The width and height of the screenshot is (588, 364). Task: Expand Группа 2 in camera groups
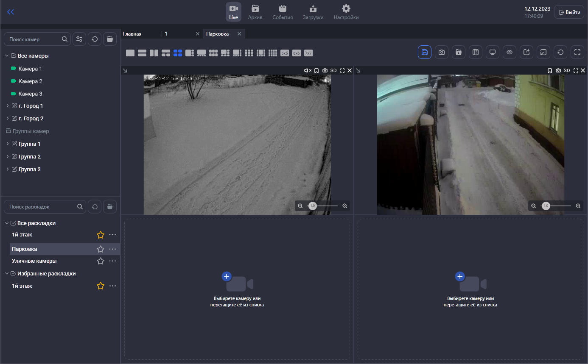(8, 157)
